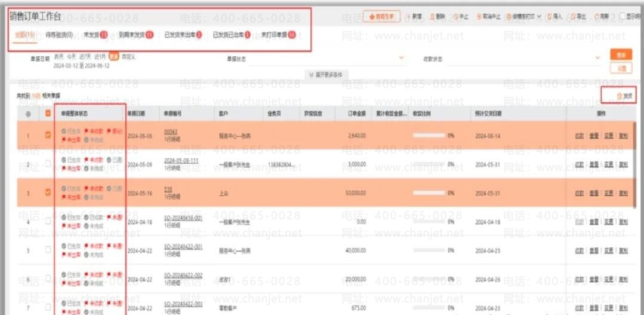
Task: Click the 刷新 refresh toolbar icon
Action: coord(597,17)
